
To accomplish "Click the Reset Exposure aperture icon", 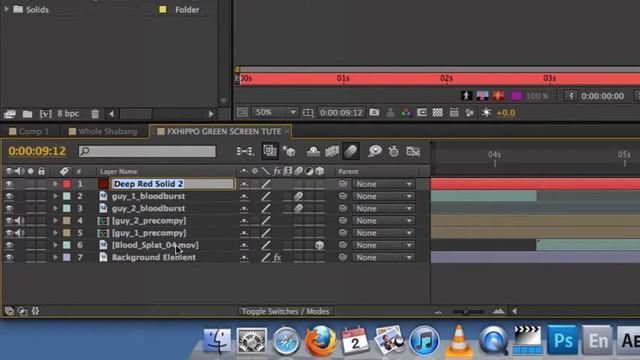I will click(x=486, y=113).
